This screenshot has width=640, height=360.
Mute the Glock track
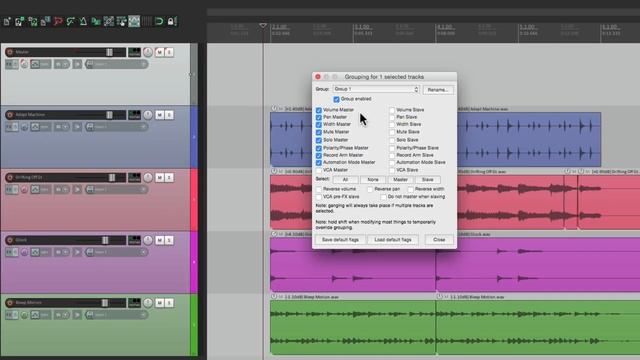tap(159, 240)
